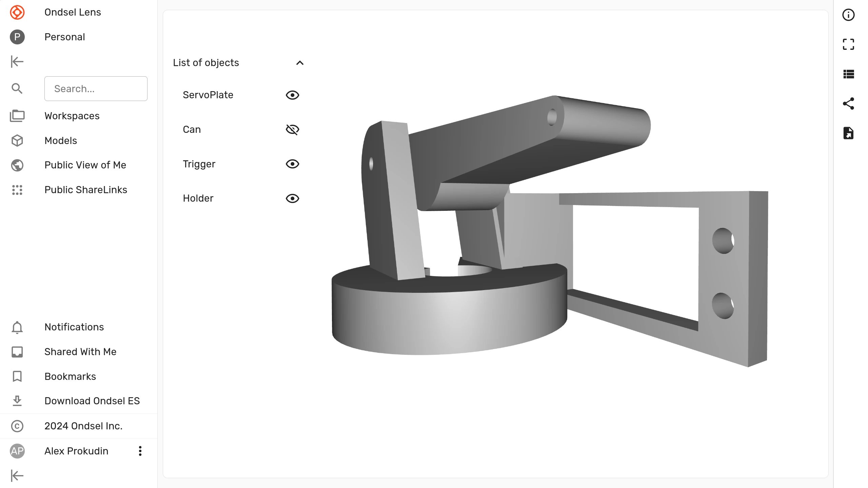868x488 pixels.
Task: Access Shared With Me section
Action: [80, 351]
